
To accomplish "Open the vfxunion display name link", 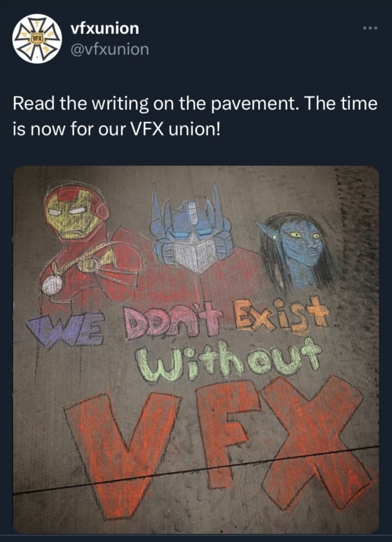I will click(x=105, y=28).
